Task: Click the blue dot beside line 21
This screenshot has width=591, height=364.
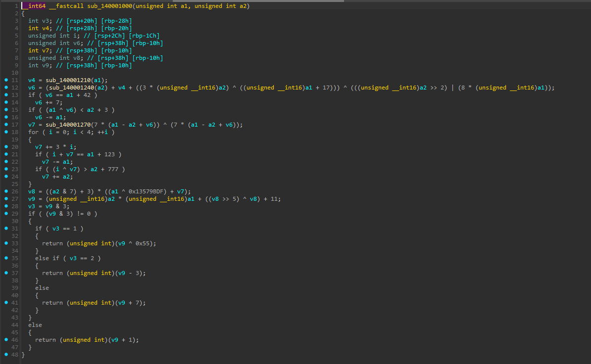Action: pyautogui.click(x=6, y=154)
